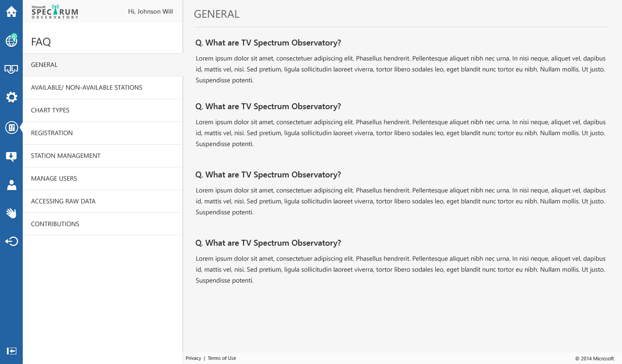This screenshot has height=364, width=622.
Task: Open the CONTRIBUTIONS FAQ section
Action: 102,224
